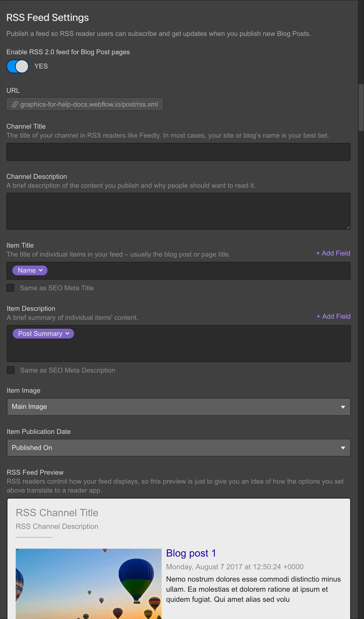364x619 pixels.
Task: Click the Published On dropdown arrow
Action: pyautogui.click(x=343, y=448)
